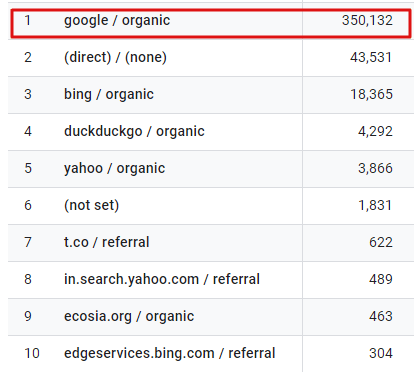Click the 489 metric value
The height and width of the screenshot is (389, 414).
click(381, 279)
